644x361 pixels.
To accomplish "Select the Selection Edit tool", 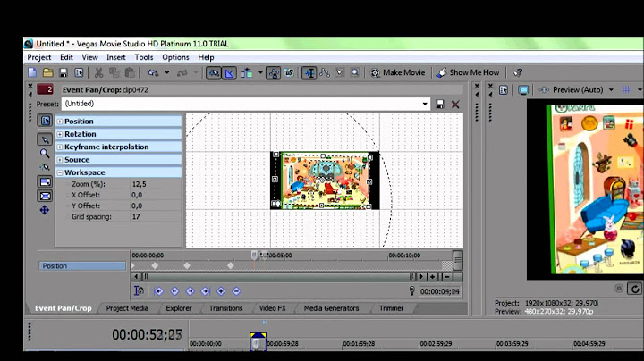I will coord(340,72).
